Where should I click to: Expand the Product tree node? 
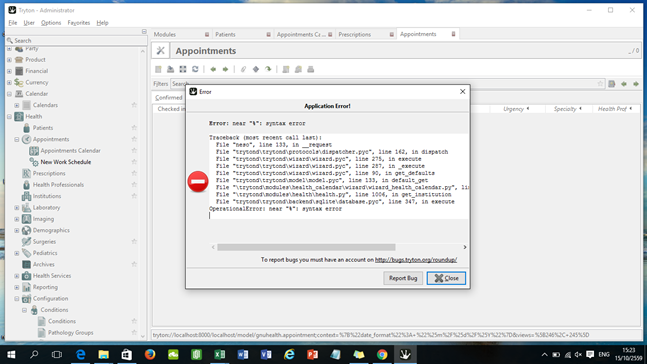pyautogui.click(x=9, y=60)
